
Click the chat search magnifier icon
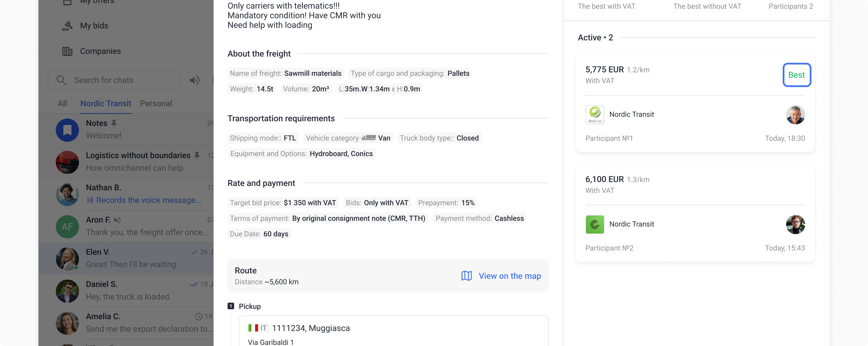point(61,80)
